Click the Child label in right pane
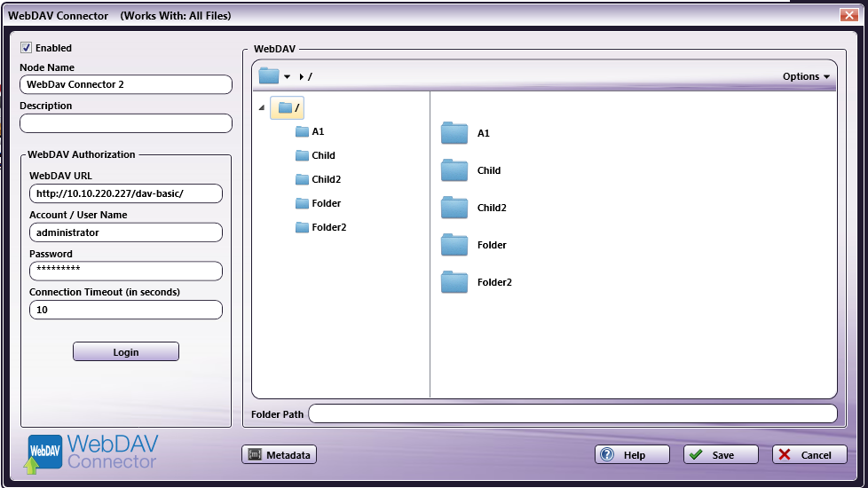The image size is (868, 488). point(489,170)
